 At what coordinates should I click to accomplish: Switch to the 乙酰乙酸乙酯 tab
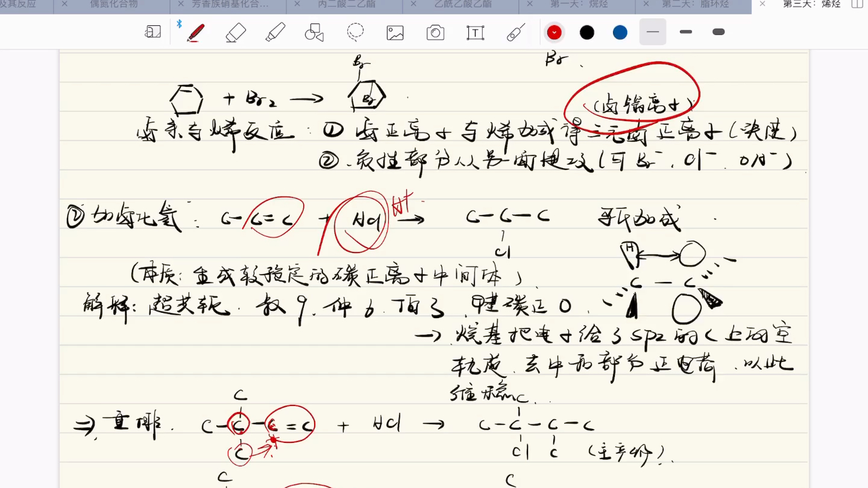463,4
